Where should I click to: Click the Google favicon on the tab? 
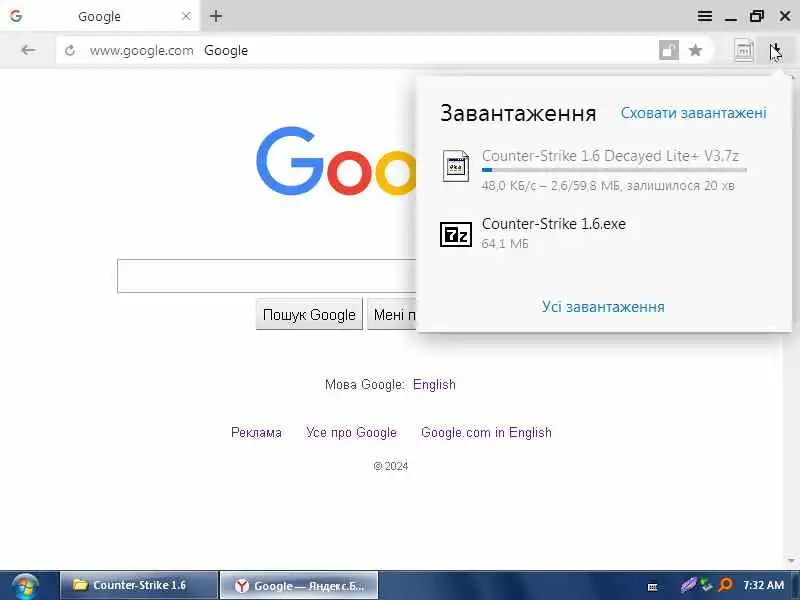pyautogui.click(x=16, y=16)
